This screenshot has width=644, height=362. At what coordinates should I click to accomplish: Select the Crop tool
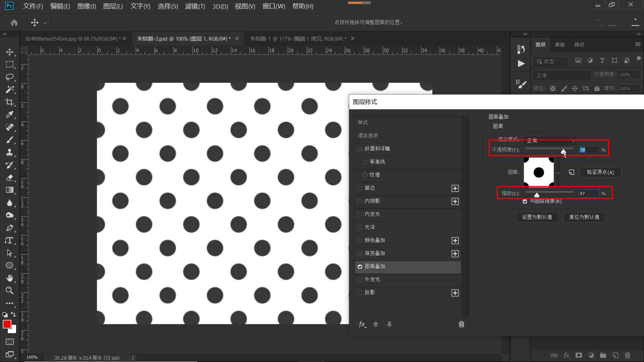9,102
